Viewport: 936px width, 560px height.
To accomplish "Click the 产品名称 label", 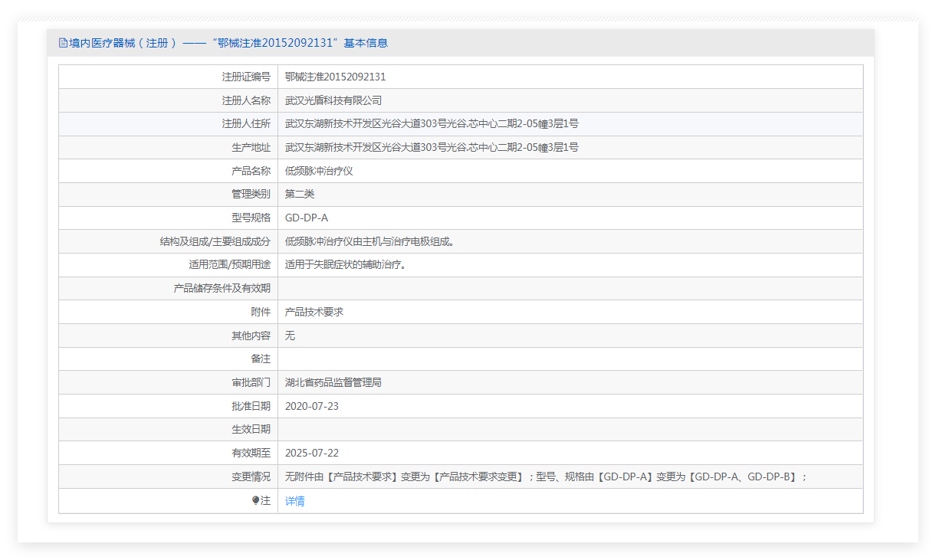I will pyautogui.click(x=251, y=171).
